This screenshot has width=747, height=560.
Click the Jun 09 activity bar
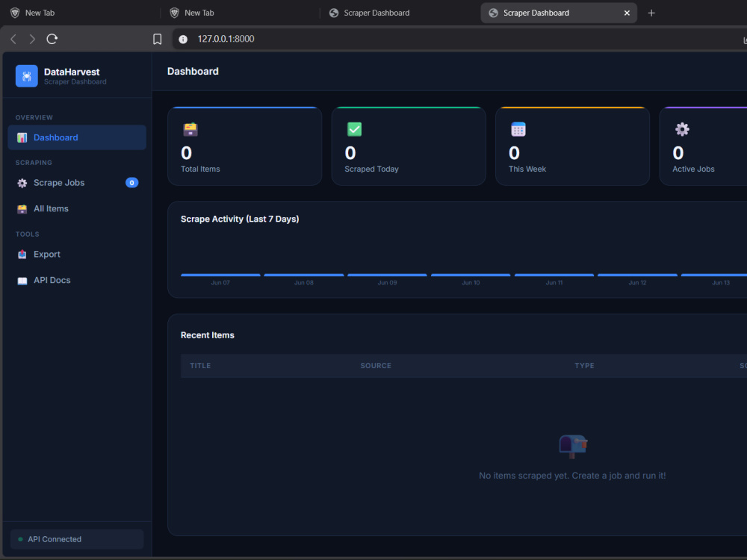387,275
